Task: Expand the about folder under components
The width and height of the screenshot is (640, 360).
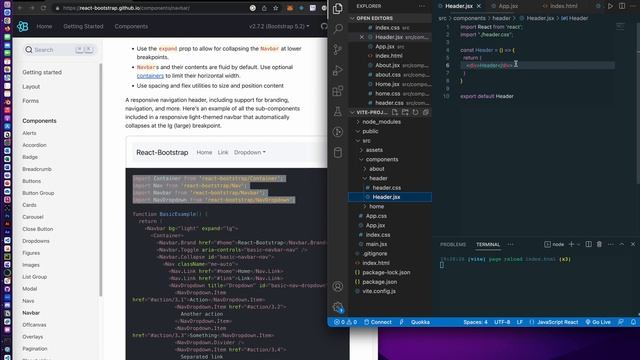Action: coord(376,169)
